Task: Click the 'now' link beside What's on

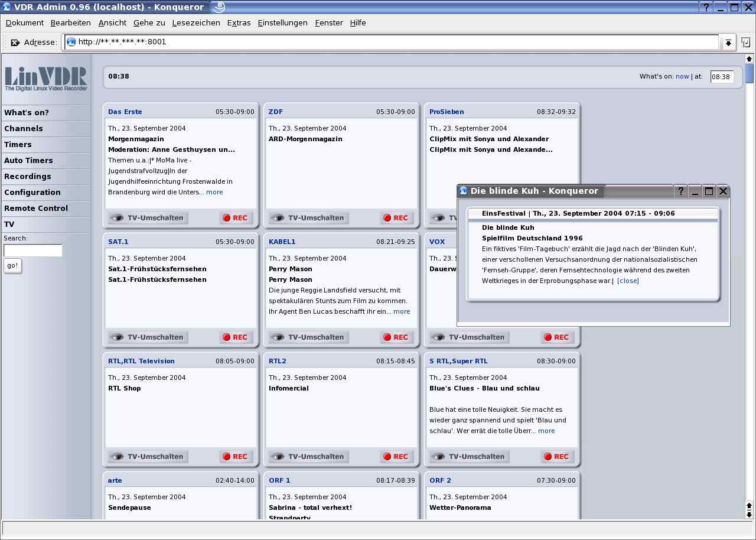Action: pos(682,76)
